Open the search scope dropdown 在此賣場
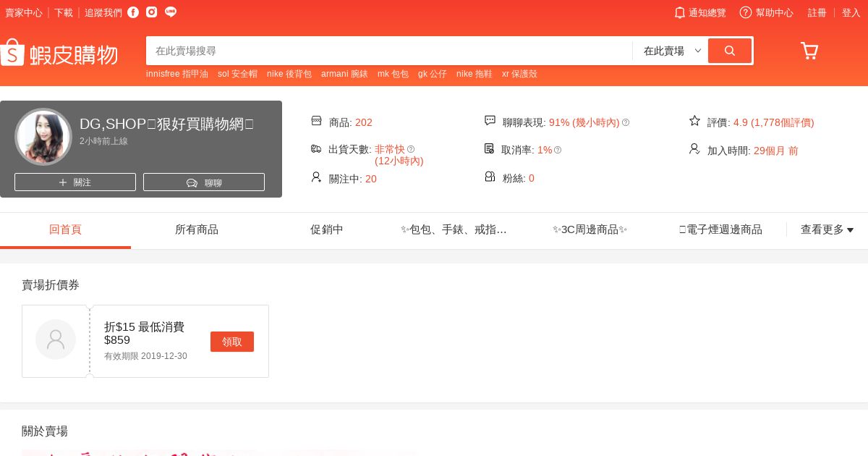 tap(673, 51)
